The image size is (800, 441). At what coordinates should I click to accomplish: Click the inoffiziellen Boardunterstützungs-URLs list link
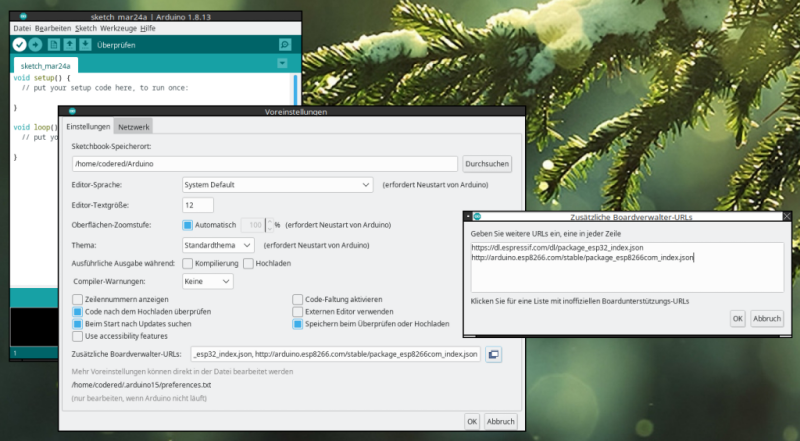pos(580,301)
